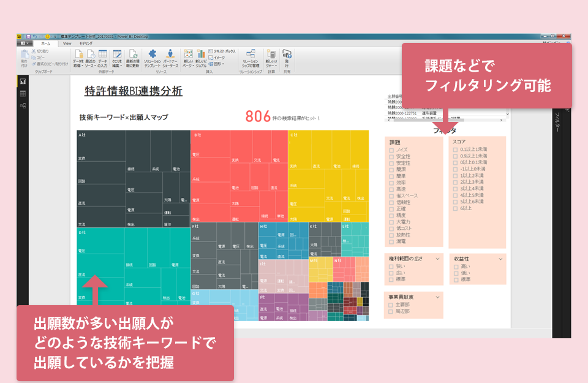588x383 pixels.
Task: Expand the 新しいページ dropdown arrow
Action: [193, 66]
